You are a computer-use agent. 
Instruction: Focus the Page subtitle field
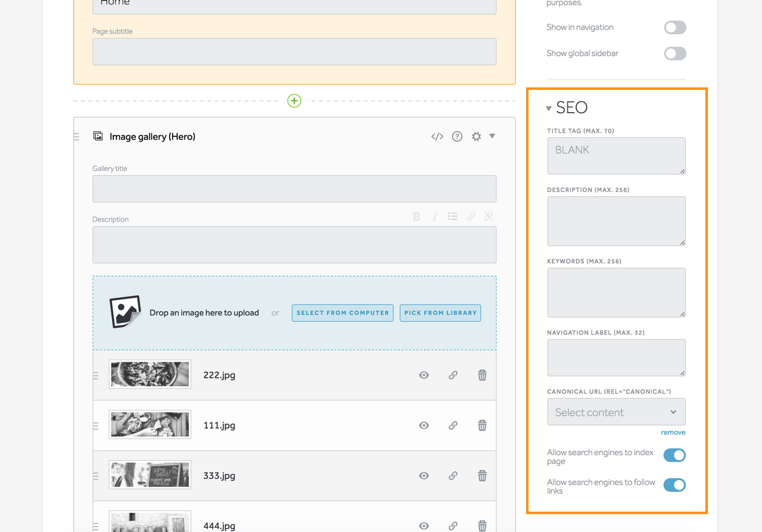294,52
